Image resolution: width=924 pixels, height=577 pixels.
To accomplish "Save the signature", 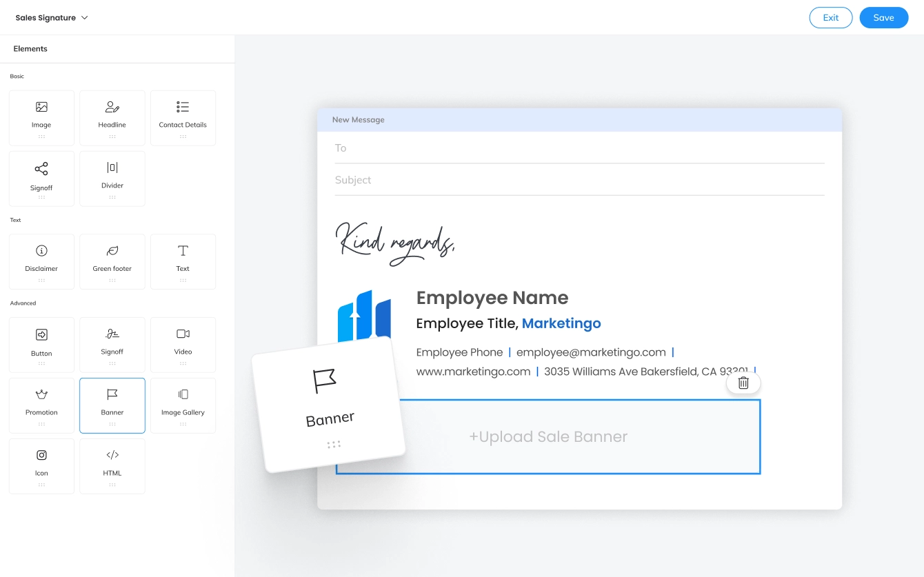I will 884,17.
